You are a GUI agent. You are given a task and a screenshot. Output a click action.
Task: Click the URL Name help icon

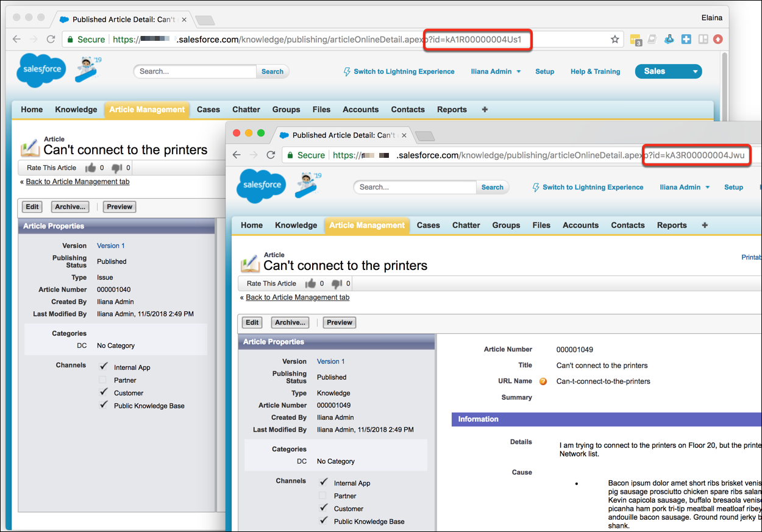543,381
